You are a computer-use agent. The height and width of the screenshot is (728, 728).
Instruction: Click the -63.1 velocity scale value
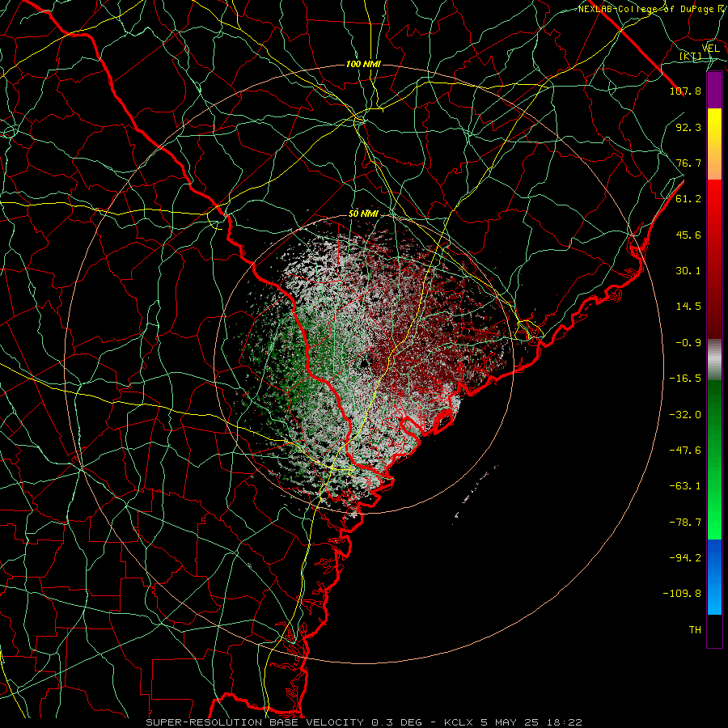click(685, 486)
